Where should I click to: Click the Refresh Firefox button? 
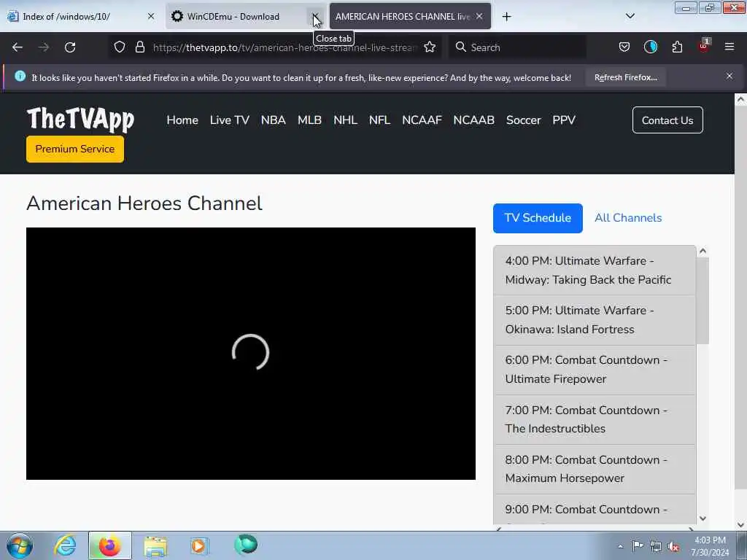625,77
